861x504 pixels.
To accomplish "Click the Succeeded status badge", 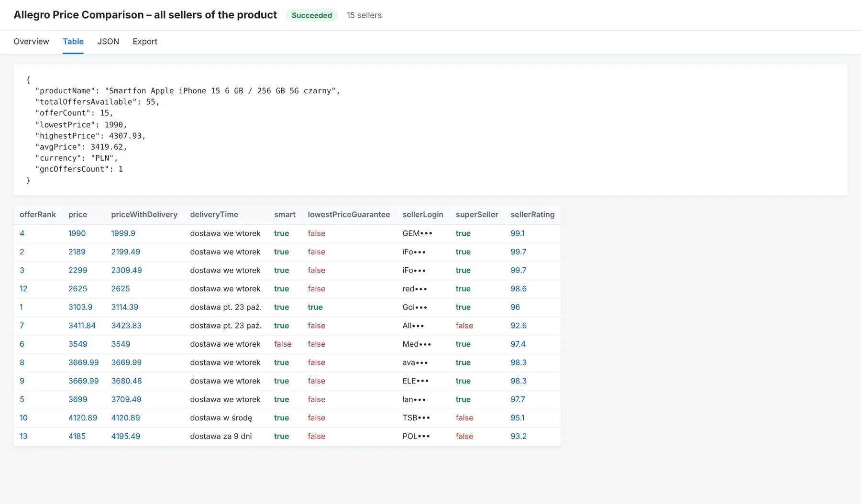I will [312, 15].
